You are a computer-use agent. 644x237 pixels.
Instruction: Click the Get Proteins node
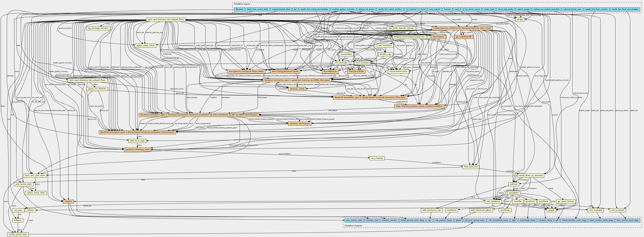point(438,37)
